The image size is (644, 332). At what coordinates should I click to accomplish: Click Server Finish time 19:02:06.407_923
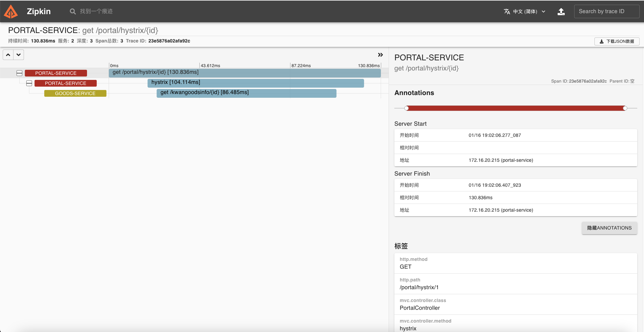click(x=495, y=185)
